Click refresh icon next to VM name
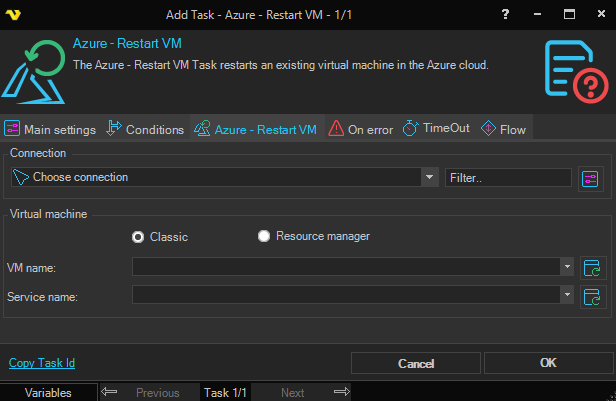Image resolution: width=616 pixels, height=401 pixels. click(593, 267)
